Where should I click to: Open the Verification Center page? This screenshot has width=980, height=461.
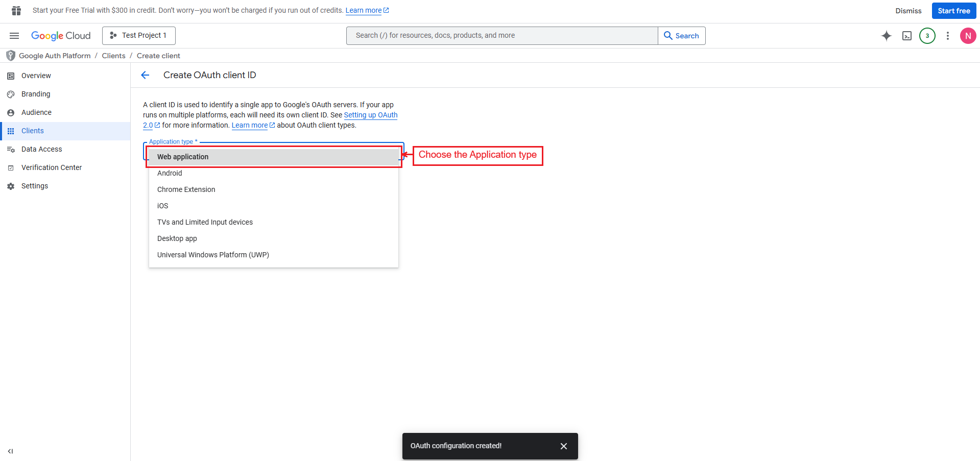52,167
